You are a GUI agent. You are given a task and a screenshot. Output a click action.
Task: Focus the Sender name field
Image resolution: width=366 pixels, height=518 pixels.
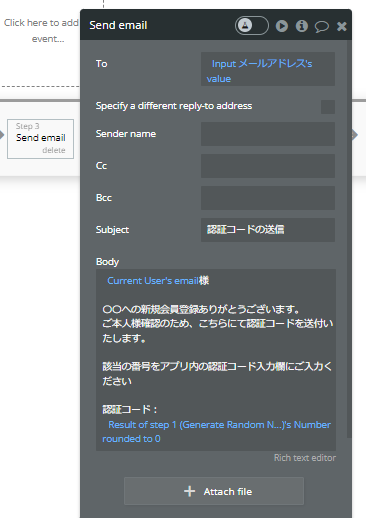click(268, 134)
